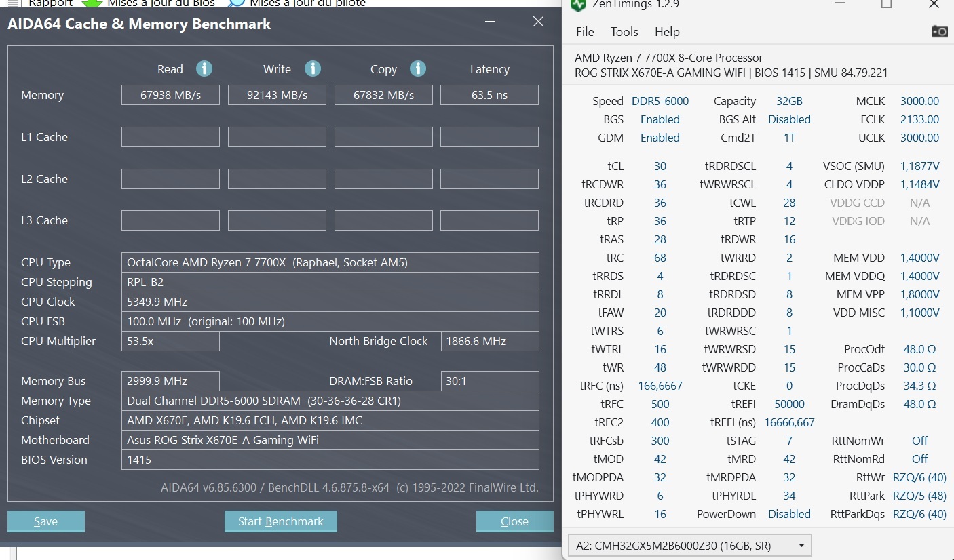Click the Chipset field showing AMD X670E
Screen dimensions: 954x560
click(x=330, y=420)
